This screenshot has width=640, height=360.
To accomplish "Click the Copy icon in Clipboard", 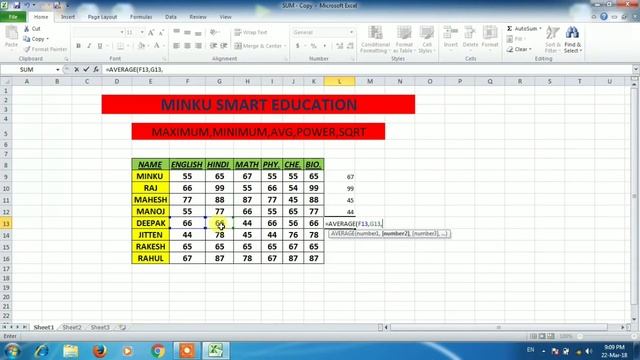I will [27, 39].
